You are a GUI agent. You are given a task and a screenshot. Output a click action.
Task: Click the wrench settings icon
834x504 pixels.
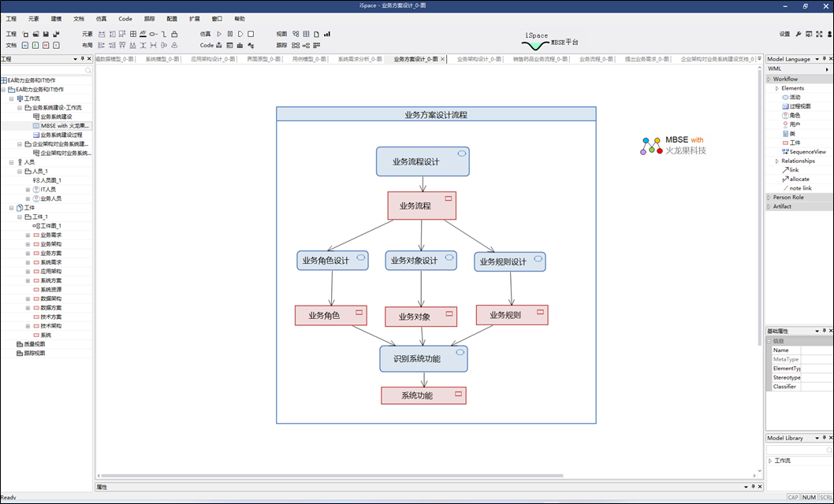[x=798, y=34]
